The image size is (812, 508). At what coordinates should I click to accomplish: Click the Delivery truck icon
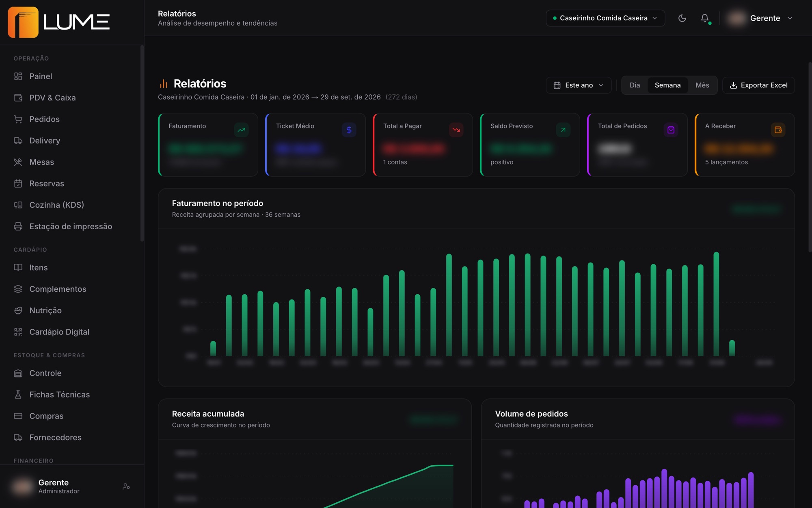click(18, 141)
